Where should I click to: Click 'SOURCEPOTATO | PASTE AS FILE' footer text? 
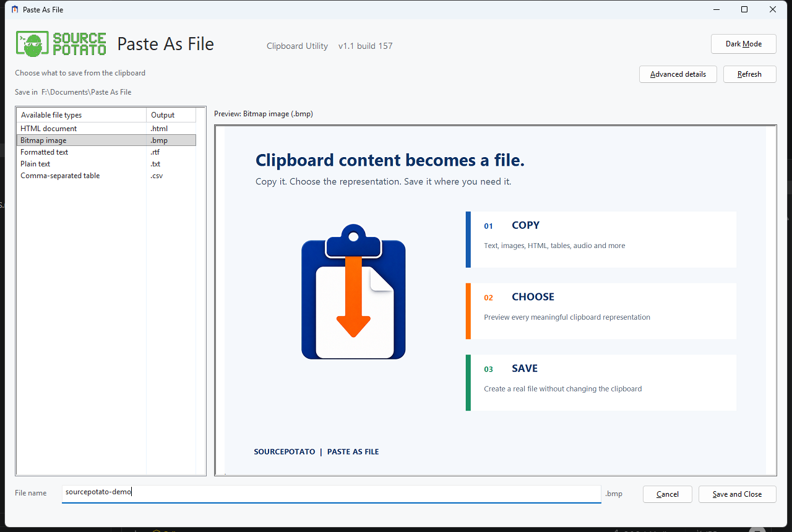coord(316,452)
